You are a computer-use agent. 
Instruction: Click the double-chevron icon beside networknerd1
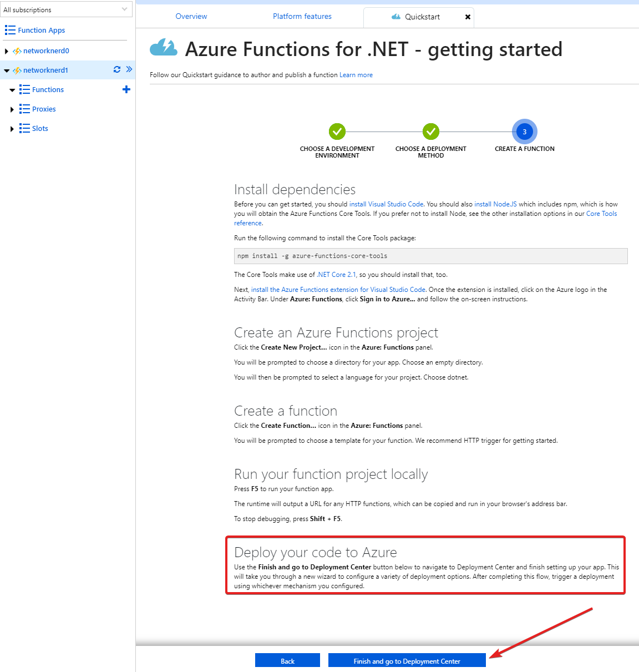click(x=129, y=69)
